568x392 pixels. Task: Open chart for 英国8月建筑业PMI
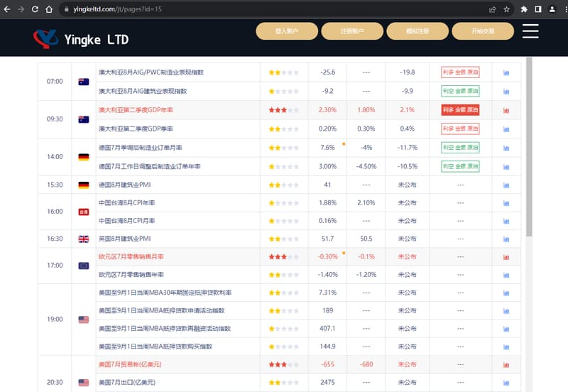point(506,239)
